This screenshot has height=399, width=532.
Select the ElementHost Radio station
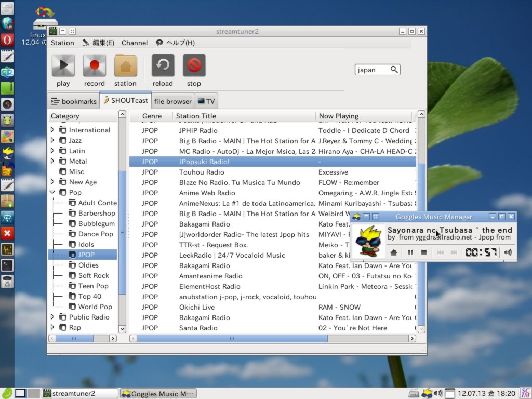[x=272, y=286]
